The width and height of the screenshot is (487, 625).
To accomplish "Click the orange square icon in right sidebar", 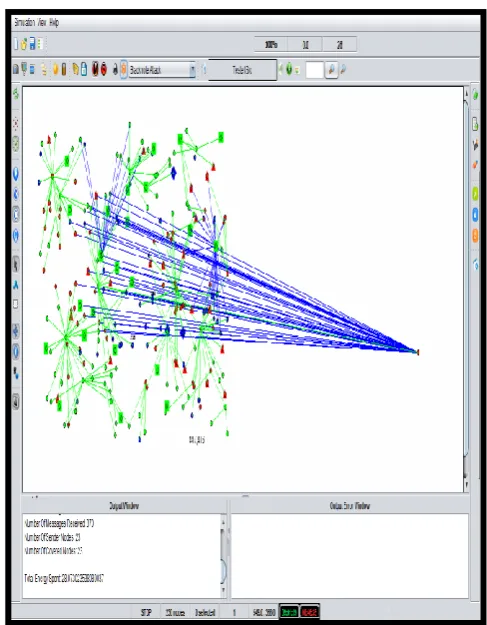I will coord(475,235).
